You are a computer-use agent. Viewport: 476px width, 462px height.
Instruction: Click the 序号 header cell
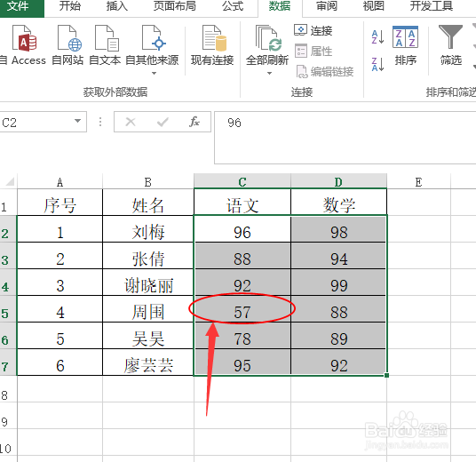click(60, 203)
